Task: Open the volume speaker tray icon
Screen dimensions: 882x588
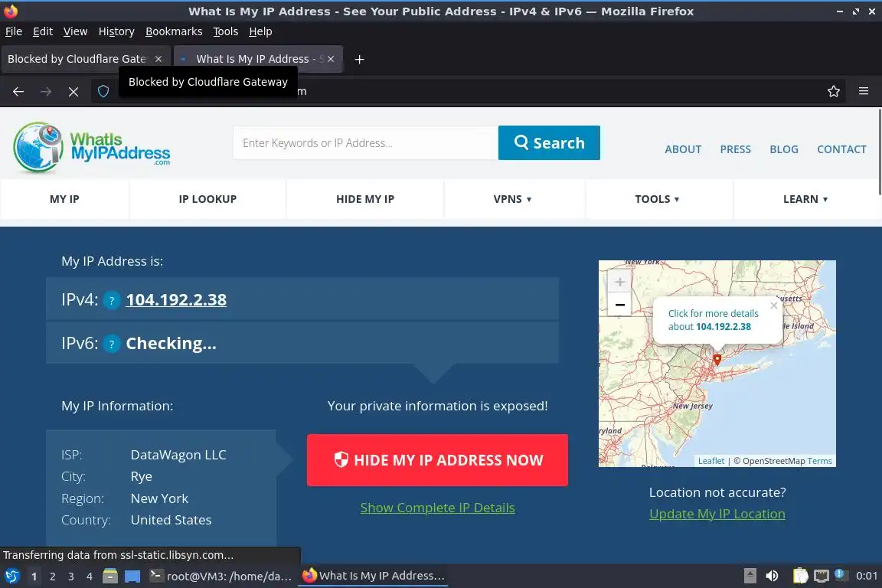Action: pyautogui.click(x=772, y=576)
